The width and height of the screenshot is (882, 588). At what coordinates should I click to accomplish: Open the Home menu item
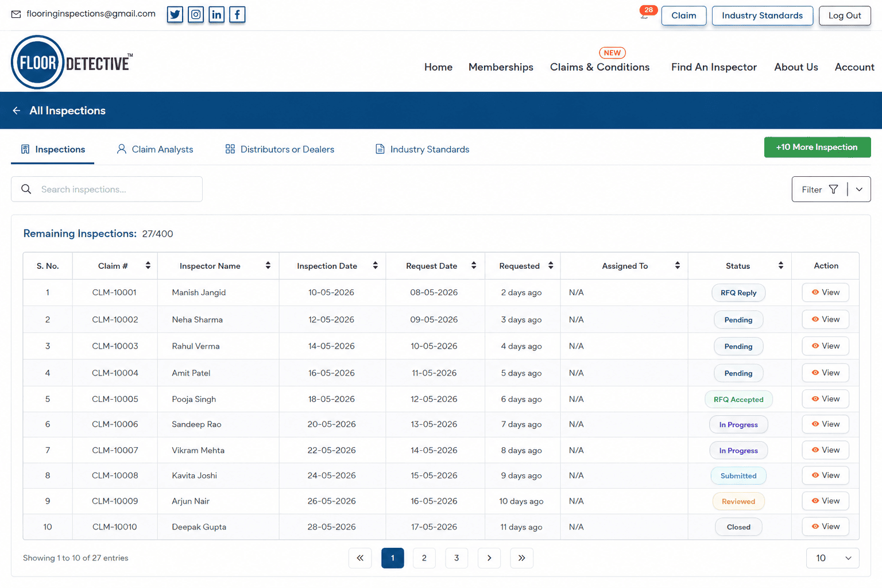(x=439, y=67)
